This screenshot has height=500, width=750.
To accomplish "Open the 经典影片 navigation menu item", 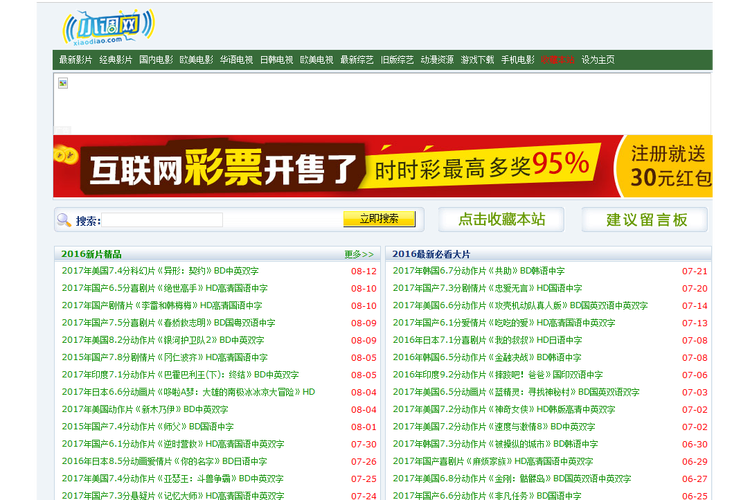I will click(116, 60).
